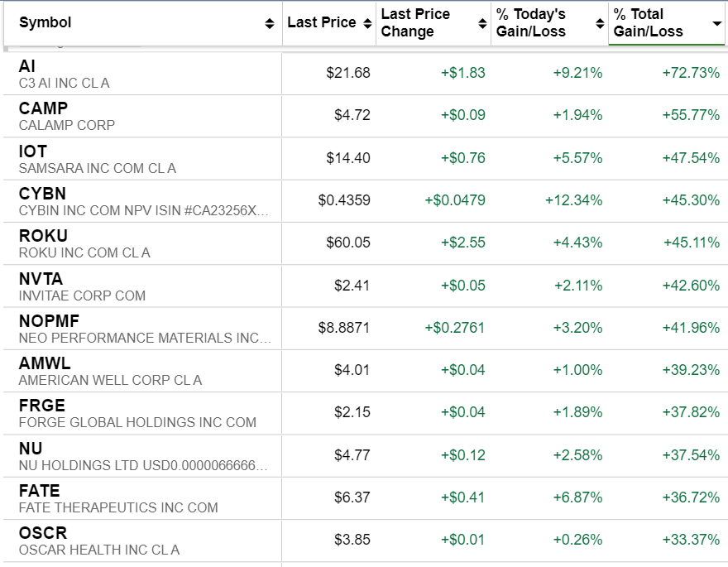Viewport: 728px width, 567px height.
Task: Select the FATE ticker symbol
Action: 39,491
